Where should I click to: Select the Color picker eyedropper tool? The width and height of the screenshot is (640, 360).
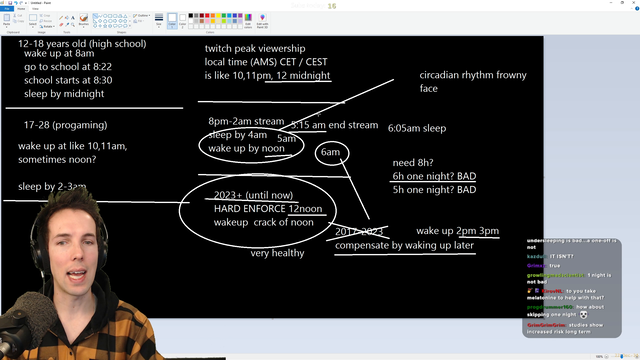tap(67, 25)
